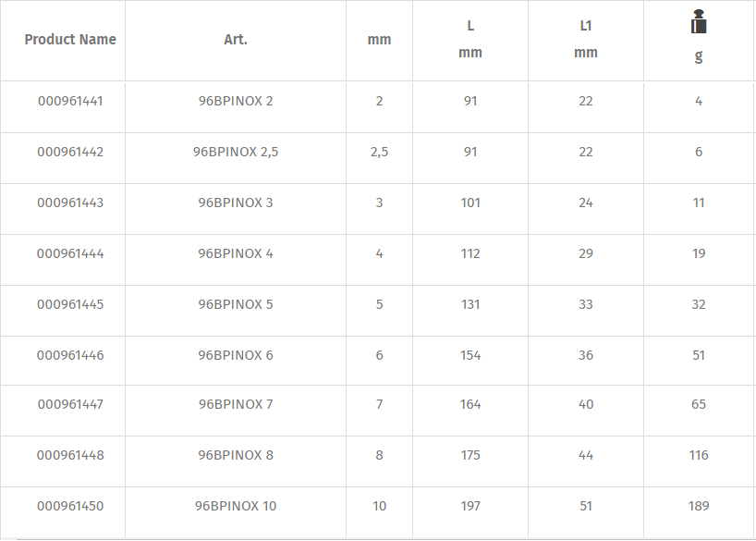Open product 000961447 entry
This screenshot has width=756, height=541.
(x=70, y=404)
